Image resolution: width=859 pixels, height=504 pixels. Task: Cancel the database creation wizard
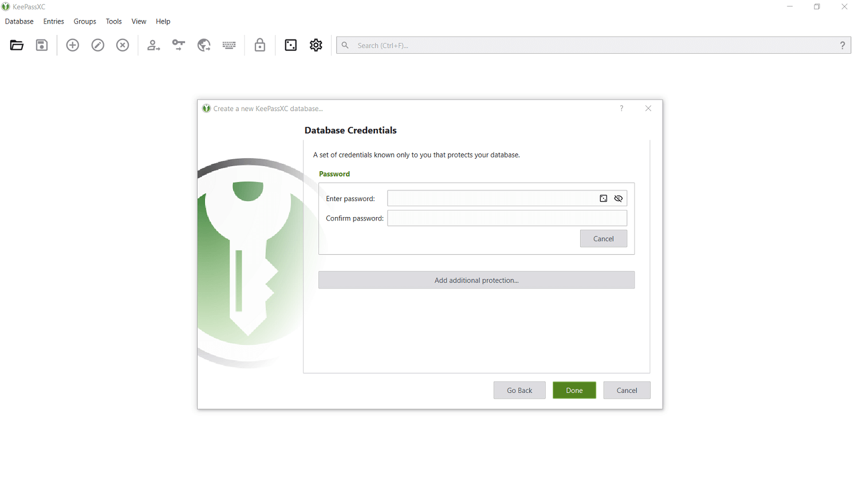[627, 390]
